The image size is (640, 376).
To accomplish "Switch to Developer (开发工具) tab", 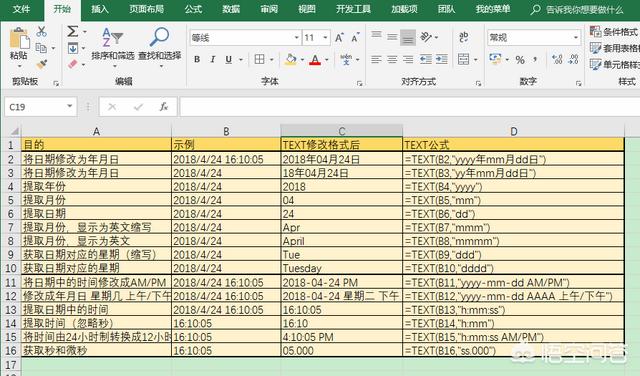I will [353, 9].
